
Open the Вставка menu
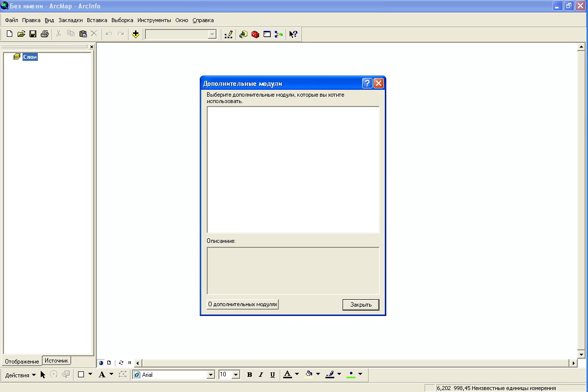(97, 20)
